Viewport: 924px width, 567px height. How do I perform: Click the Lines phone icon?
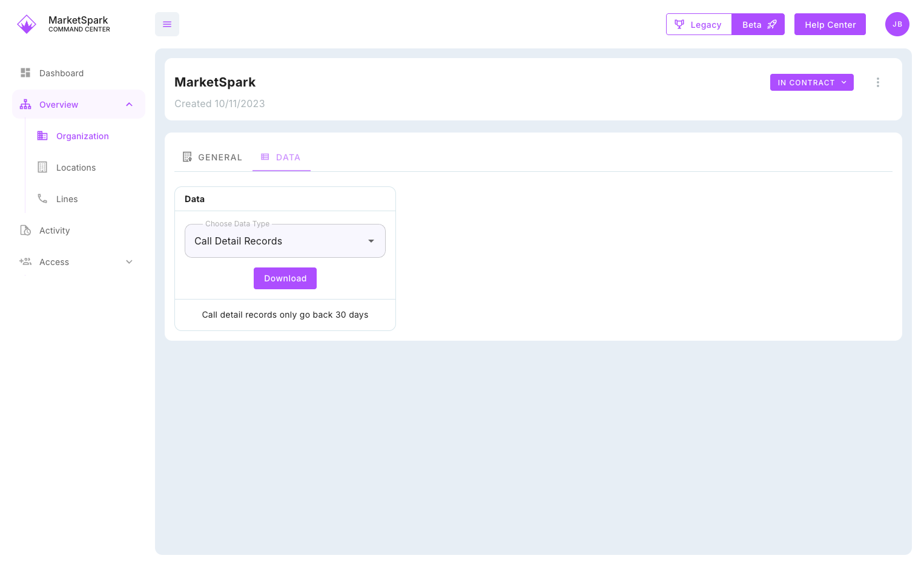point(42,198)
